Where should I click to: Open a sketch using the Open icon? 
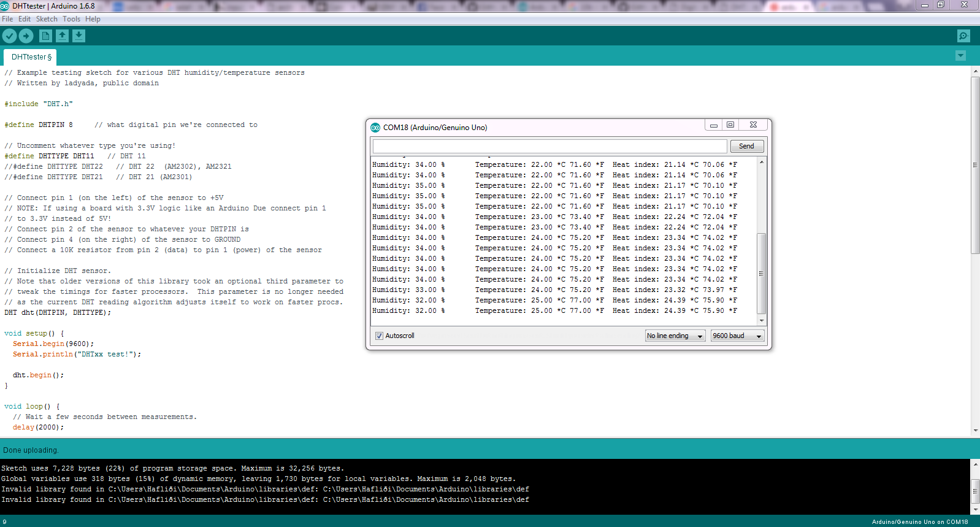pyautogui.click(x=63, y=36)
